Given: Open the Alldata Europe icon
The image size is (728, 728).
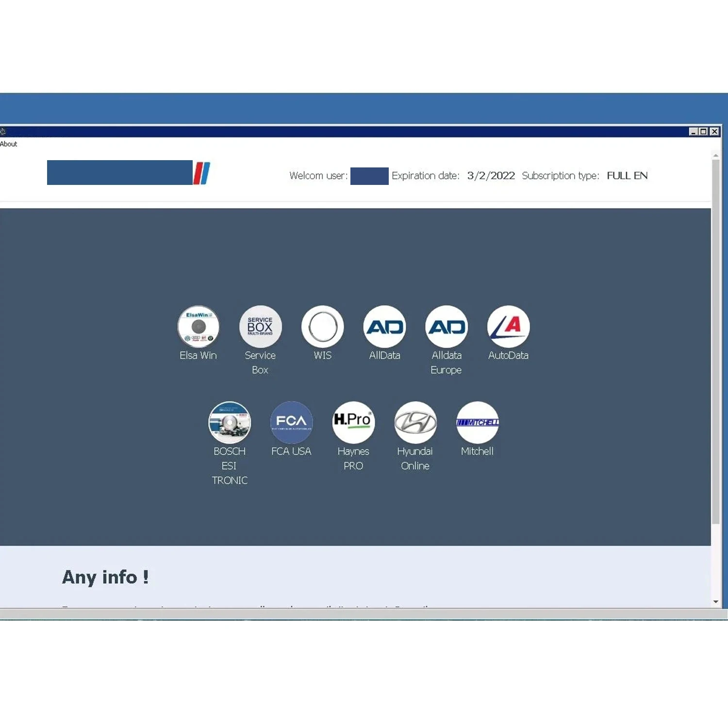Looking at the screenshot, I should click(x=447, y=327).
